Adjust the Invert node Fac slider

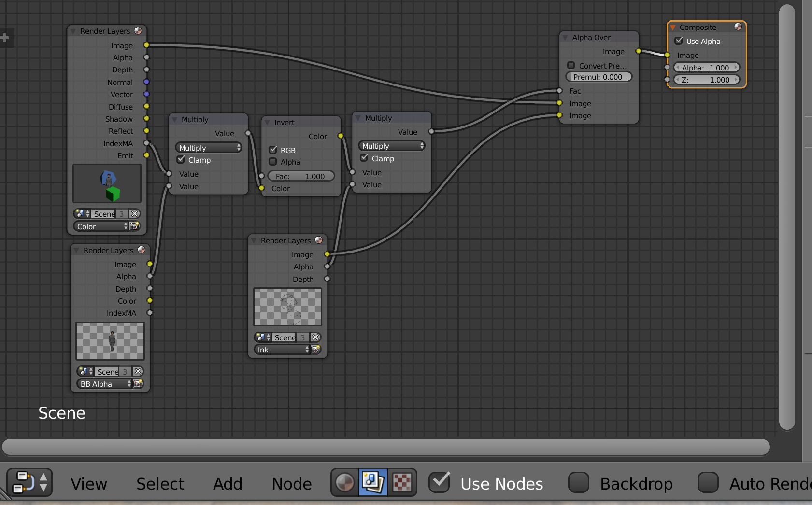point(300,177)
